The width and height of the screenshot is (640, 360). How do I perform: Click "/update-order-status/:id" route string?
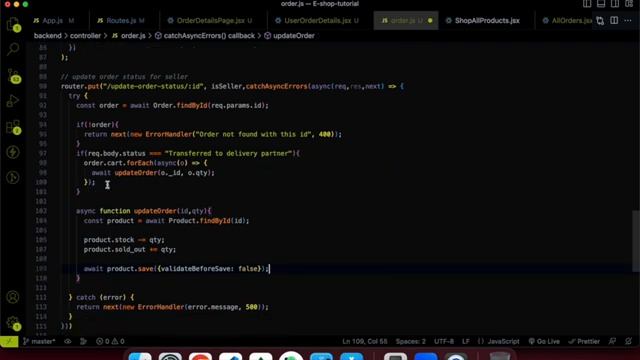(x=153, y=87)
